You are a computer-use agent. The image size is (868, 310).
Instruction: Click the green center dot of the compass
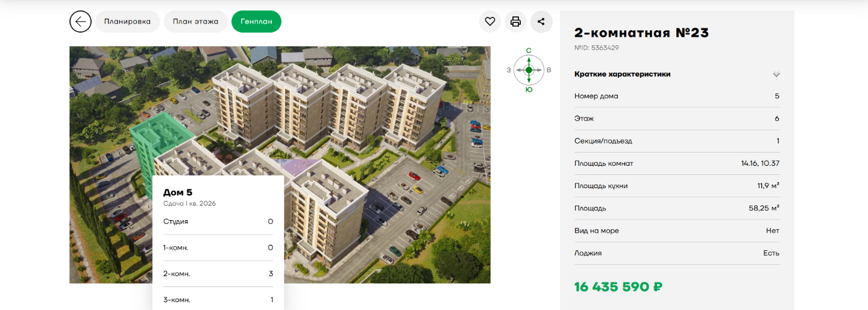pyautogui.click(x=529, y=70)
